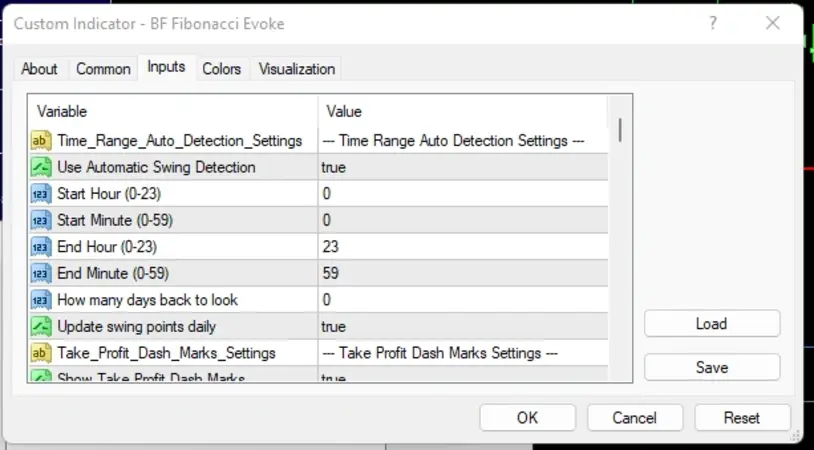Viewport: 814px width, 450px height.
Task: Click integer icon beside Start Minute (0-59)
Action: [x=41, y=220]
